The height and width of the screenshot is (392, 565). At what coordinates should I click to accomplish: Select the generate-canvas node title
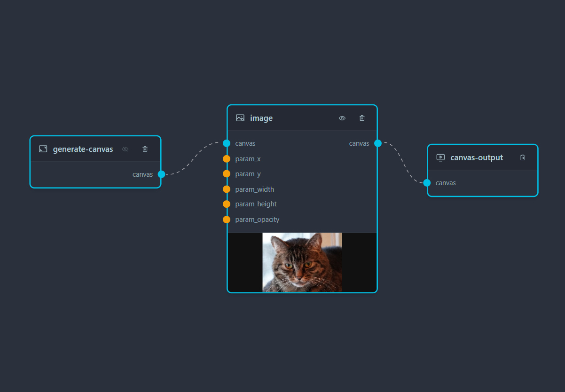click(x=83, y=149)
